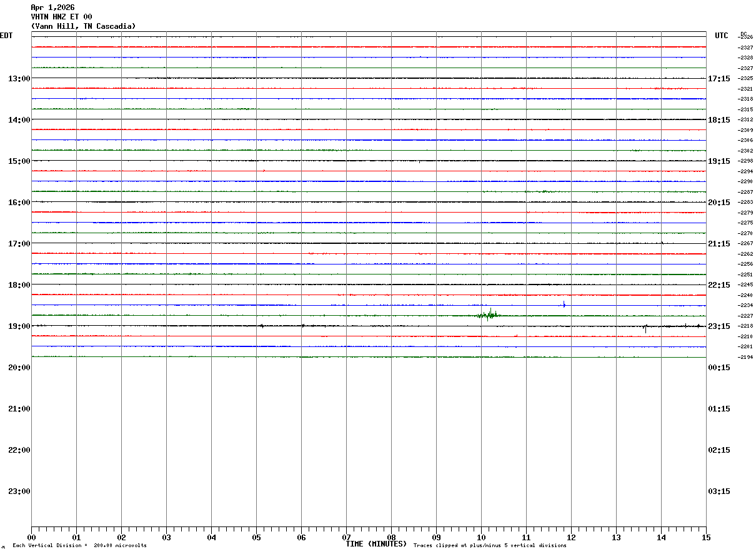Click the 'Apr 1,2026' date header
Screen dimensions: 756x554
point(52,8)
